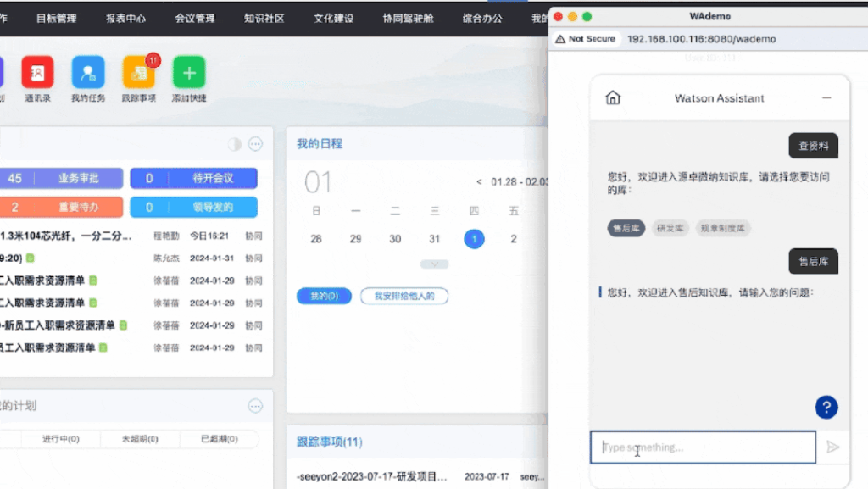
Task: Click the send arrow icon in chat
Action: coord(833,447)
